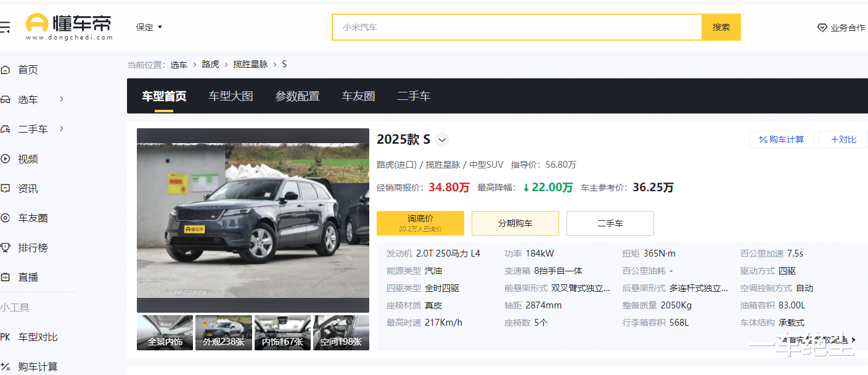Open the main Range Rover Velar photo

[253, 220]
